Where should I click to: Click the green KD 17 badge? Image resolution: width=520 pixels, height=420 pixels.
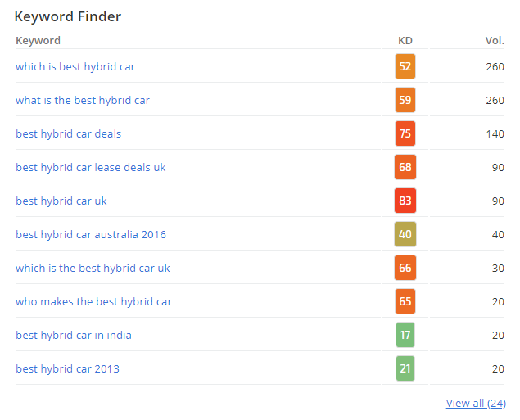coord(405,336)
